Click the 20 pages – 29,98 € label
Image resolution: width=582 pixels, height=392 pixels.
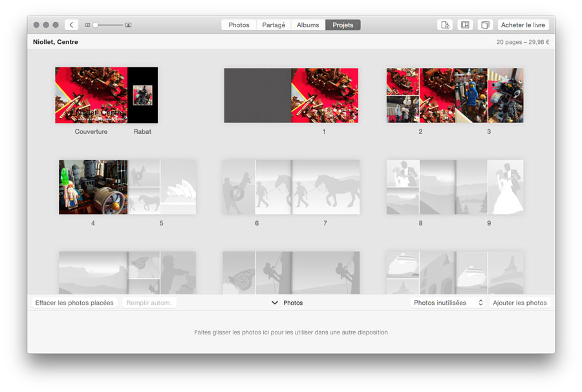[x=523, y=42]
